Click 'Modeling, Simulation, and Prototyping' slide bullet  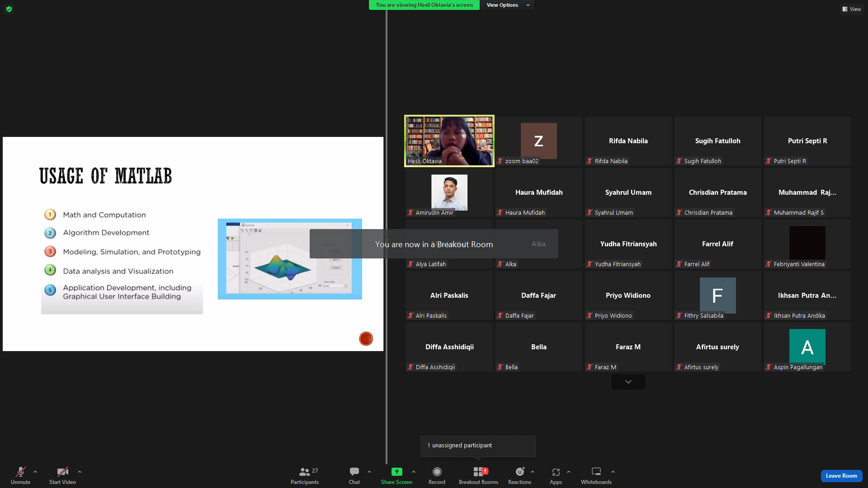pyautogui.click(x=132, y=252)
